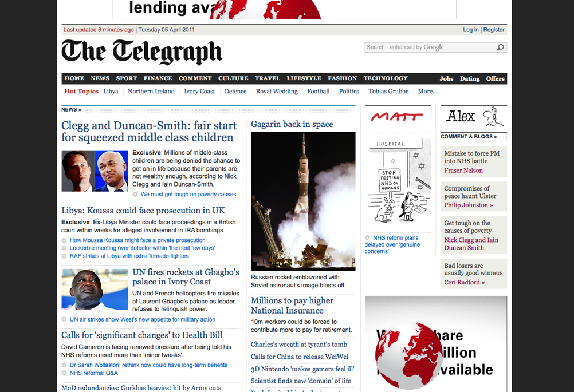Open NHS reform plans delayed link
The width and height of the screenshot is (574, 392).
[392, 244]
